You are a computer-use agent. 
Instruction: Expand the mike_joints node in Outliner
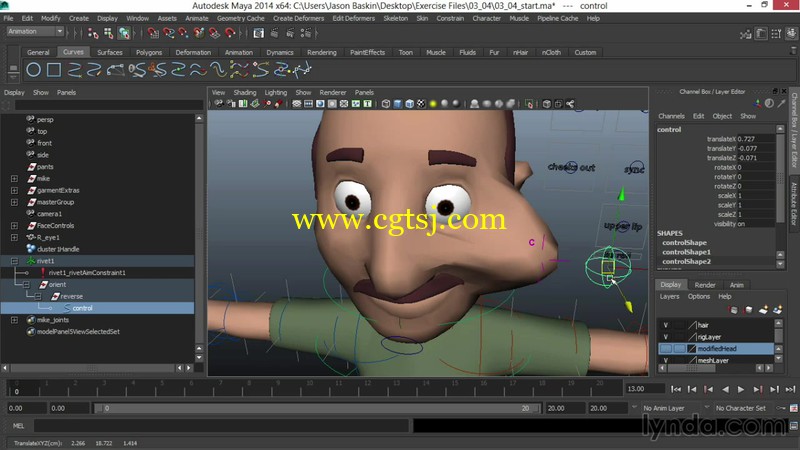coord(14,320)
